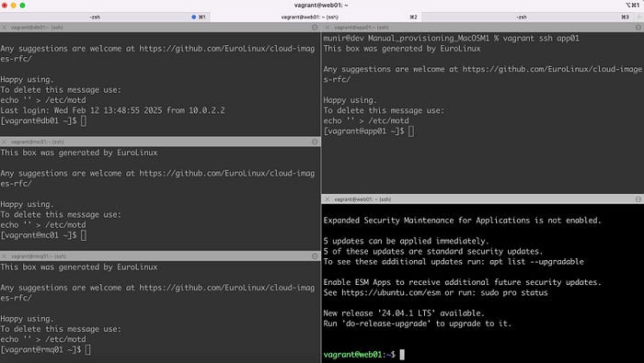
Task: Focus the db01 pane title bar
Action: pyautogui.click(x=160, y=27)
